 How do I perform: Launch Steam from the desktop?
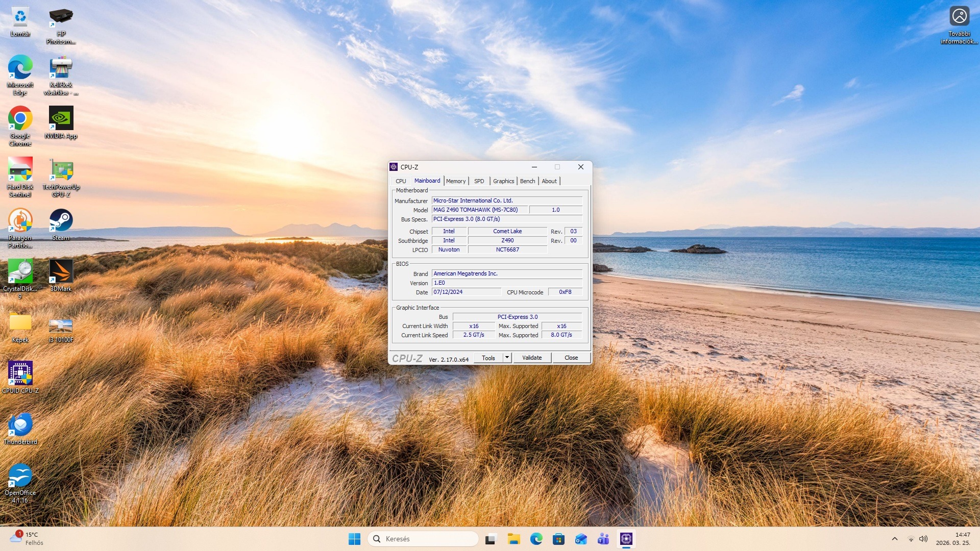[61, 221]
